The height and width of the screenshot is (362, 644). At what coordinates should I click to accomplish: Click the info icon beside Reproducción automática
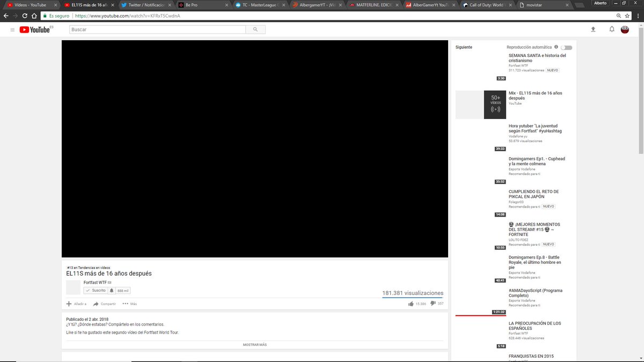(556, 47)
